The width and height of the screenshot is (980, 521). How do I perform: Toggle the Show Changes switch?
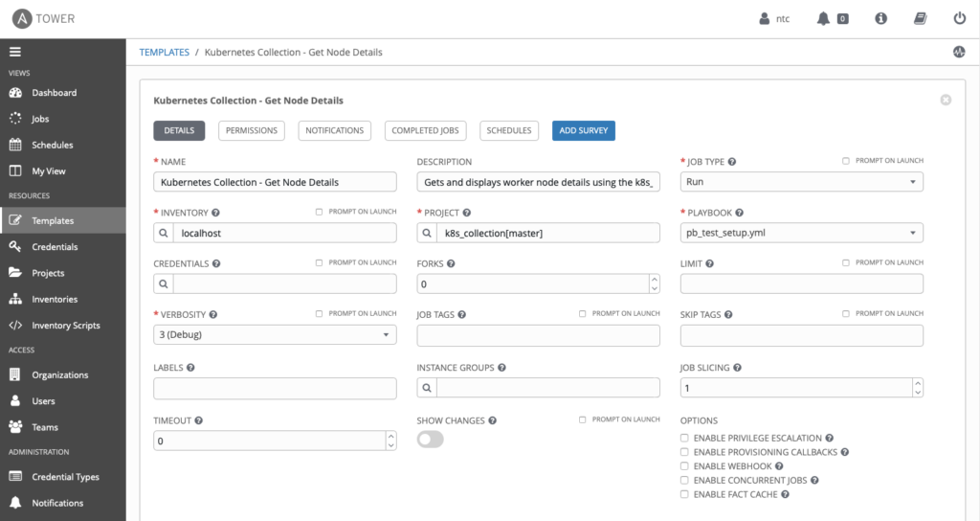coord(430,440)
